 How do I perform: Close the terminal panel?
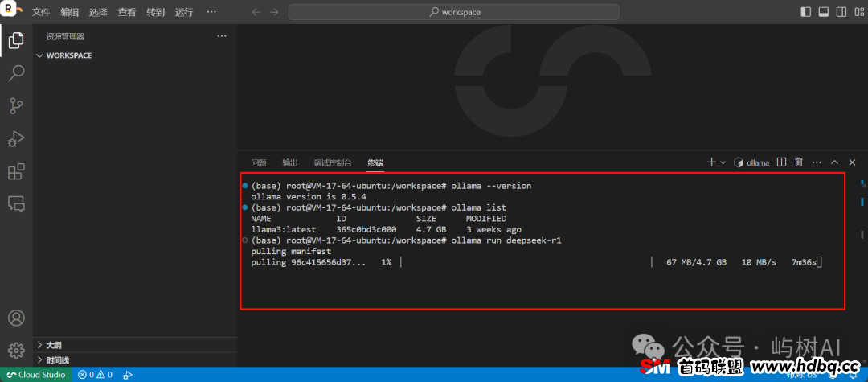click(x=852, y=162)
